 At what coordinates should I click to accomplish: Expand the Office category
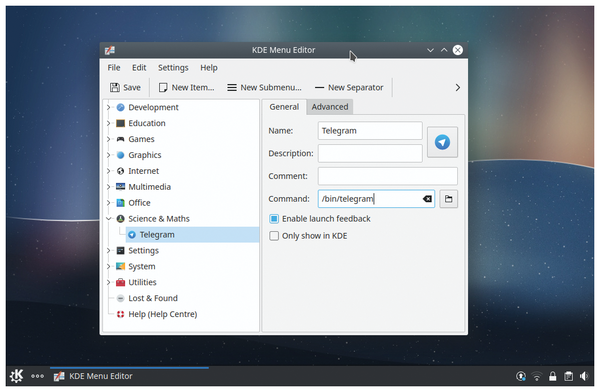(x=109, y=203)
